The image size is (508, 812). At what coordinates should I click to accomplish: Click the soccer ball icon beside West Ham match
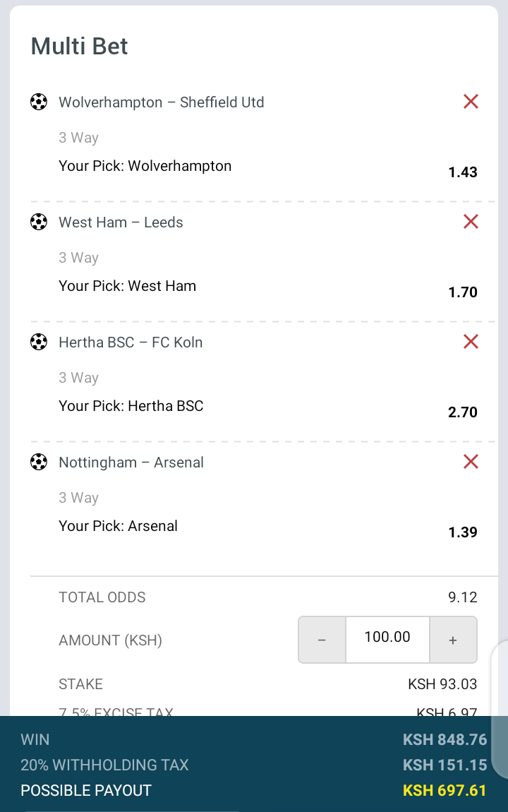point(39,222)
